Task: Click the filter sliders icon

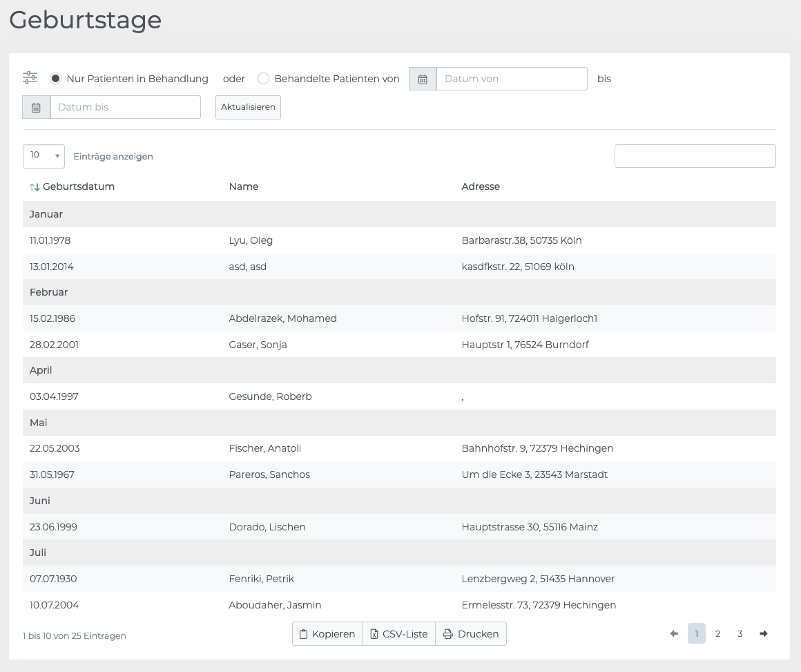Action: [x=30, y=78]
